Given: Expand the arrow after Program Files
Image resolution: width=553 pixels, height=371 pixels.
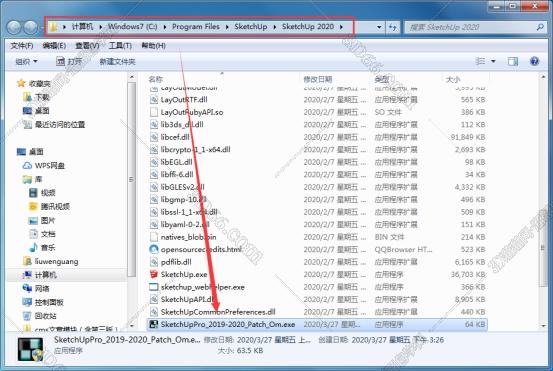Looking at the screenshot, I should [227, 27].
